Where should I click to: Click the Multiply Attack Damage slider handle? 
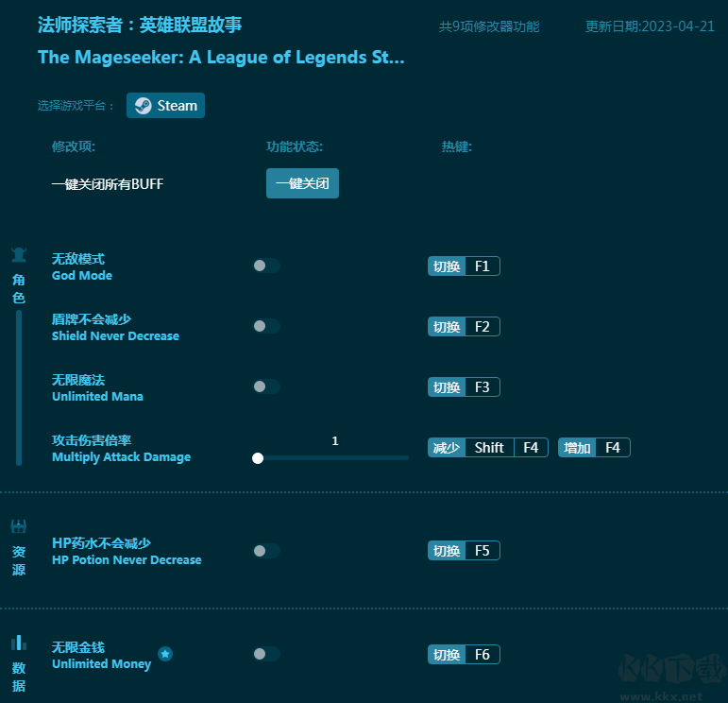pyautogui.click(x=258, y=458)
